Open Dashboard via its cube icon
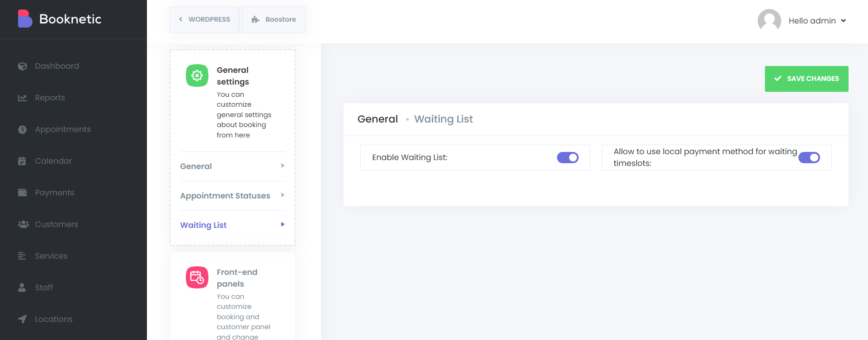The image size is (868, 340). point(22,66)
